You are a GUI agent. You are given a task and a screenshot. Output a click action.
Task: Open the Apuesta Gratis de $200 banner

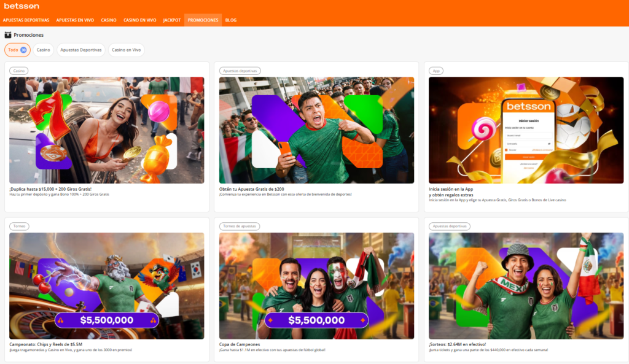click(x=316, y=130)
